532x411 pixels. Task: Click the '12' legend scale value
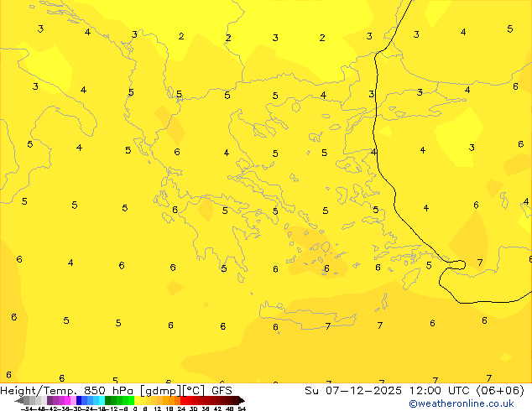(x=158, y=408)
